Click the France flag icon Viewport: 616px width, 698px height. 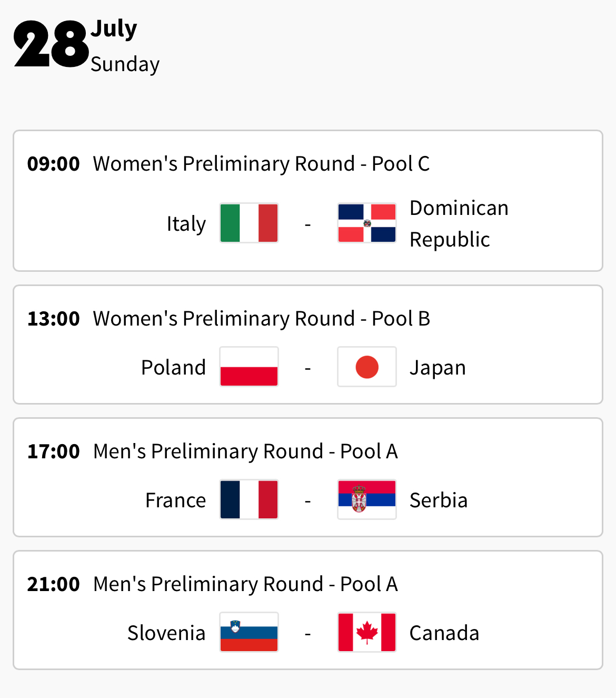tap(249, 499)
